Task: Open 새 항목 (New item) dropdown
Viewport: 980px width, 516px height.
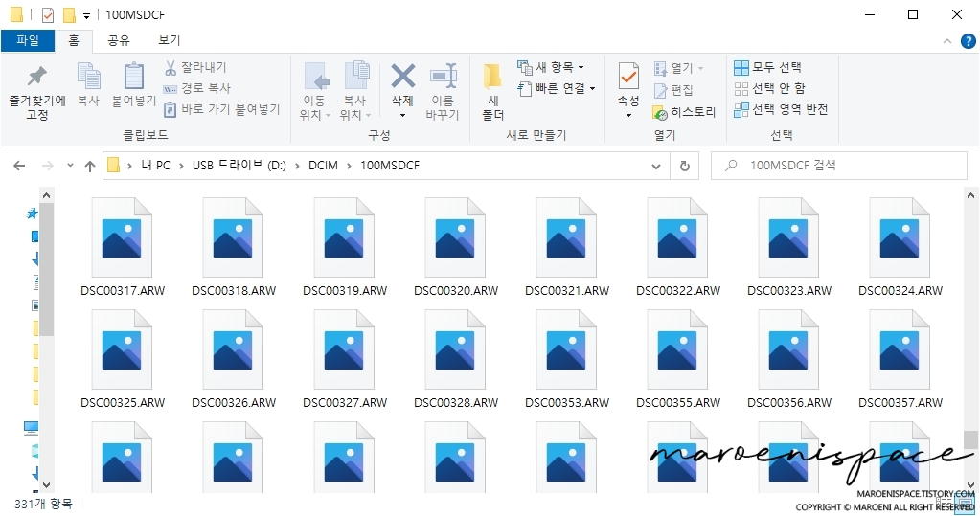Action: [x=551, y=67]
